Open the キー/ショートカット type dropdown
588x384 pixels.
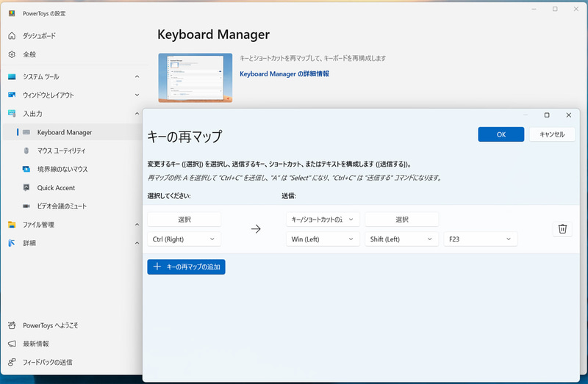pyautogui.click(x=323, y=219)
